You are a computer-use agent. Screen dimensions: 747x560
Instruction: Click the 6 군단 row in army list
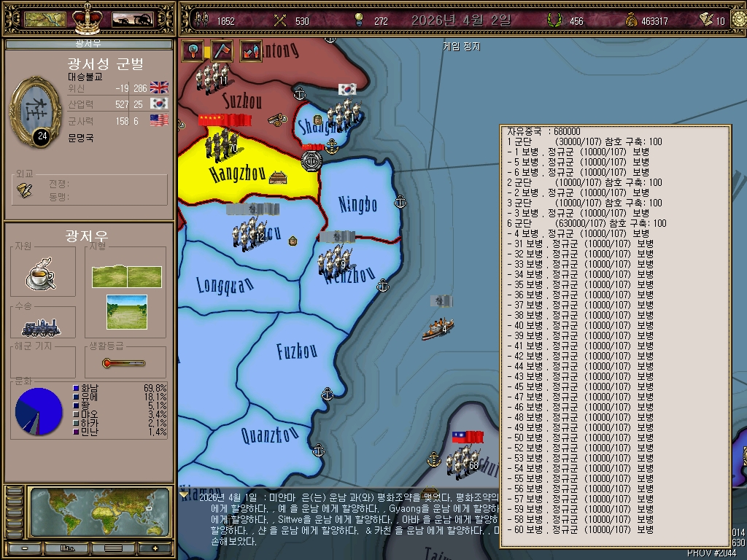587,223
